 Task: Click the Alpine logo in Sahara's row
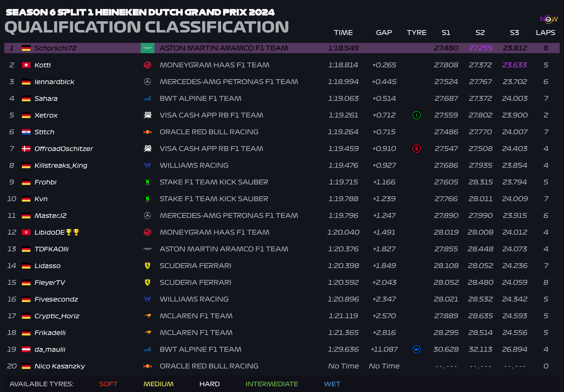147,98
